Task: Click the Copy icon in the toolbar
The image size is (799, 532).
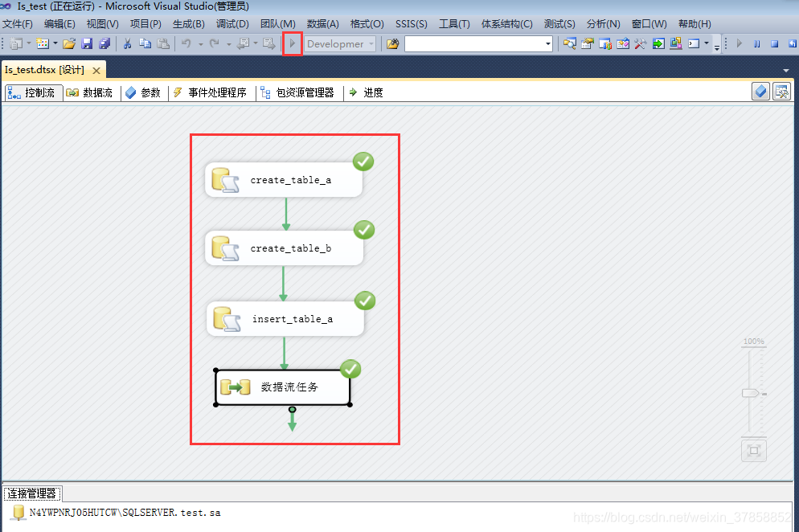Action: click(x=145, y=44)
